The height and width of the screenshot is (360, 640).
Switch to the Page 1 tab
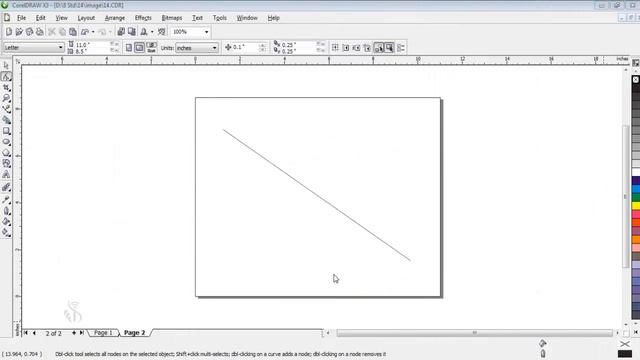point(103,333)
